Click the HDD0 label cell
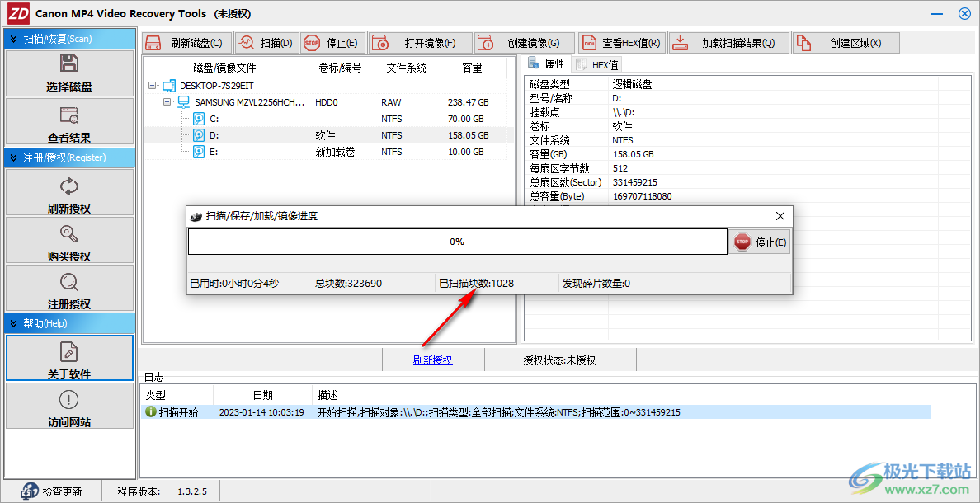 pos(326,102)
